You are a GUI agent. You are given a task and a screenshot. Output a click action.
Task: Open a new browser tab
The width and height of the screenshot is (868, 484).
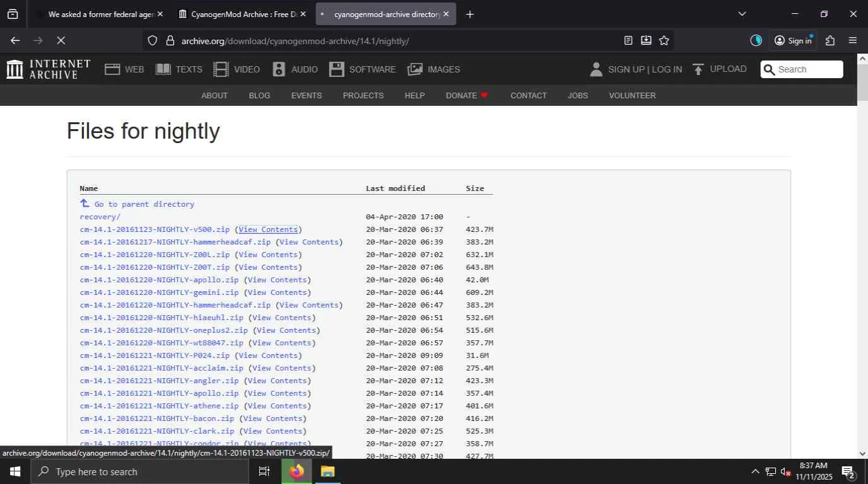(469, 14)
